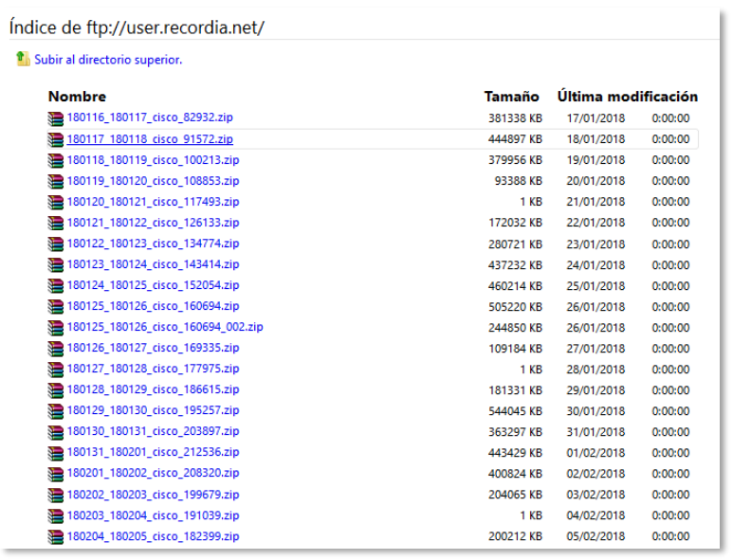Click zip icon for 180120_180121_cisco_117493.zip
The width and height of the screenshot is (733, 560).
(x=55, y=202)
